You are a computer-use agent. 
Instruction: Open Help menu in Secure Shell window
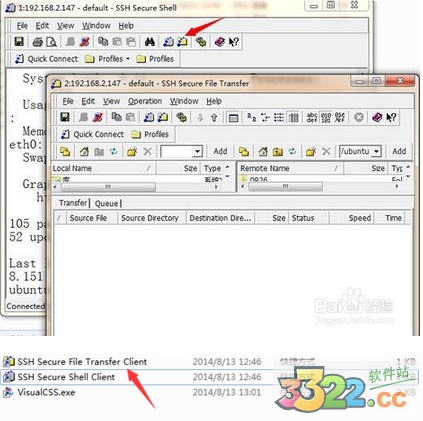click(x=126, y=26)
